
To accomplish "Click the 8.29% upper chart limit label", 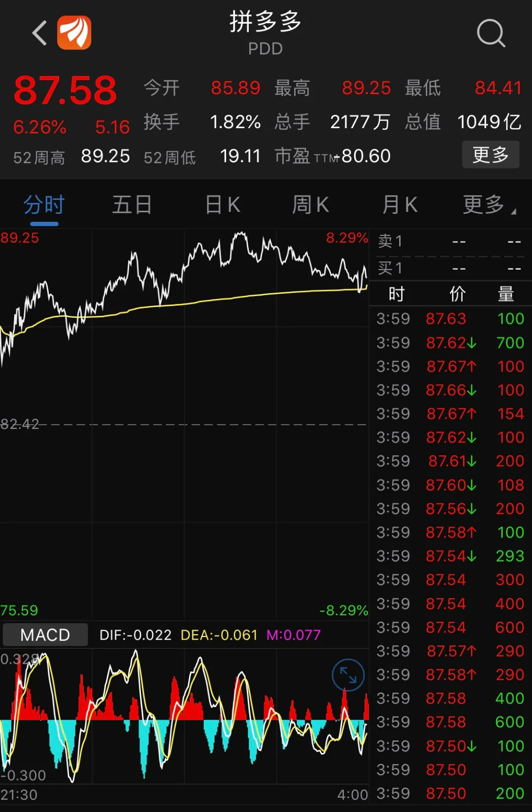I will (347, 238).
